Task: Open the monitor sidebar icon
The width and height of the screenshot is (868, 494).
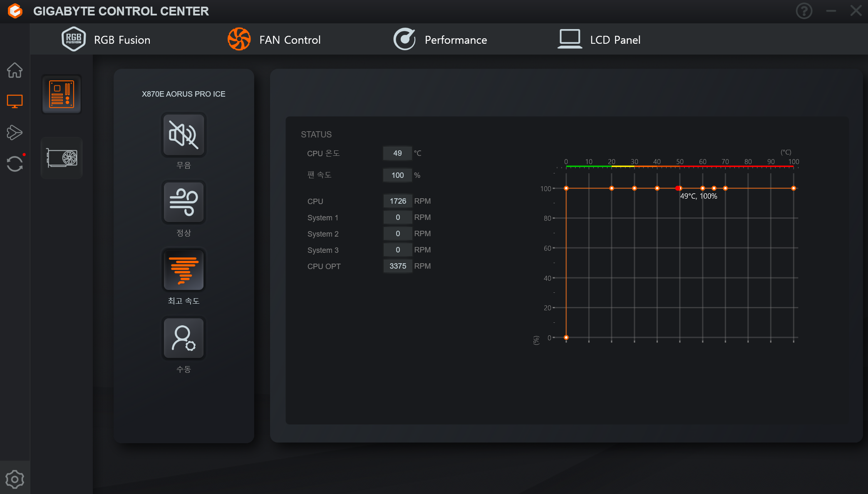Action: (15, 101)
